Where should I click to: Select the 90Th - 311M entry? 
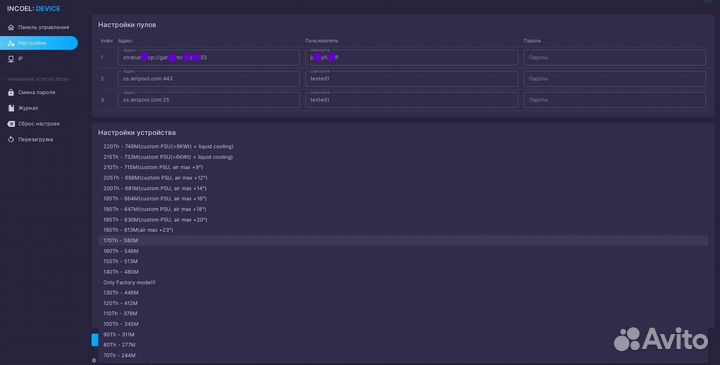pyautogui.click(x=119, y=334)
